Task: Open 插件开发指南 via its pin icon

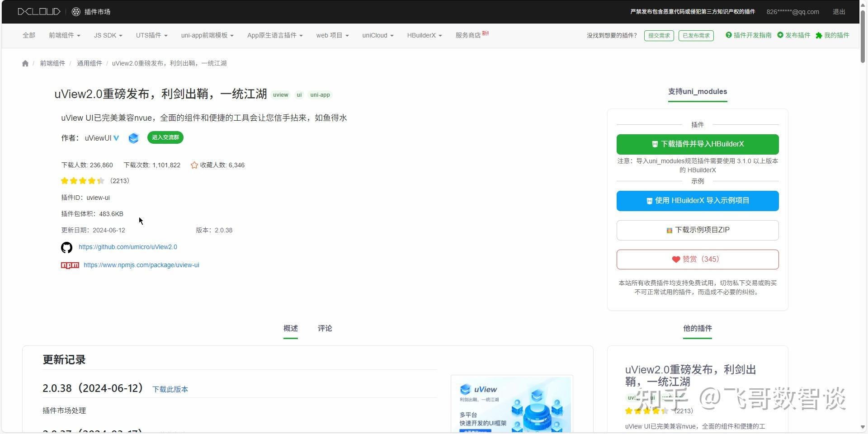Action: [728, 35]
